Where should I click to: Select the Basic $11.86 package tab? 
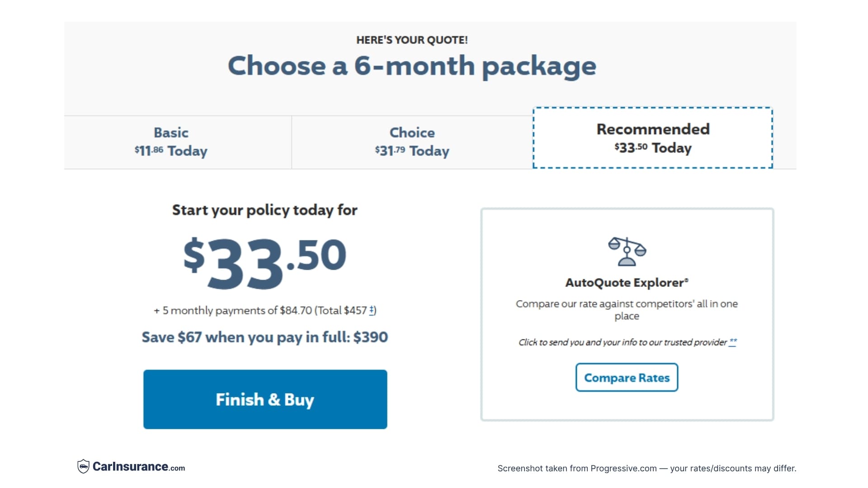point(171,141)
